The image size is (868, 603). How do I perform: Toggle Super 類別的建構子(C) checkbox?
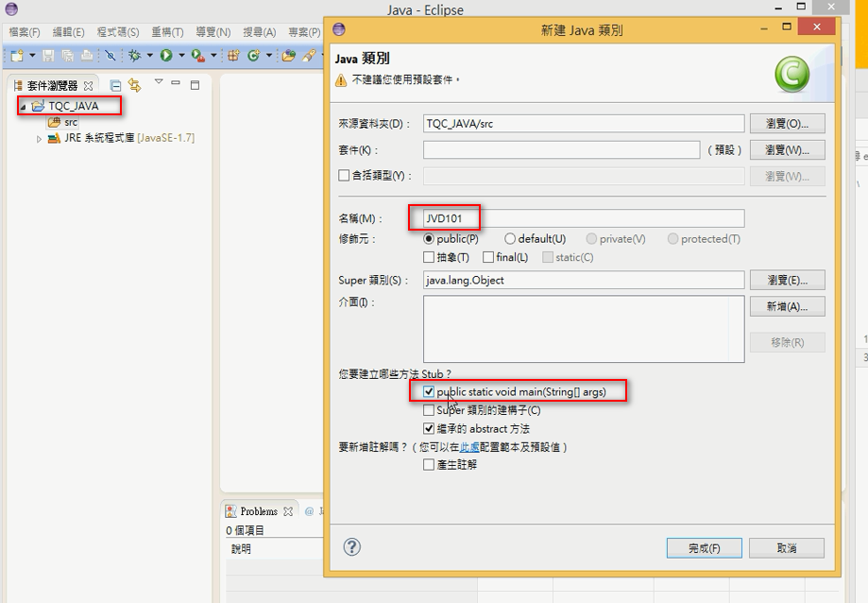(429, 410)
